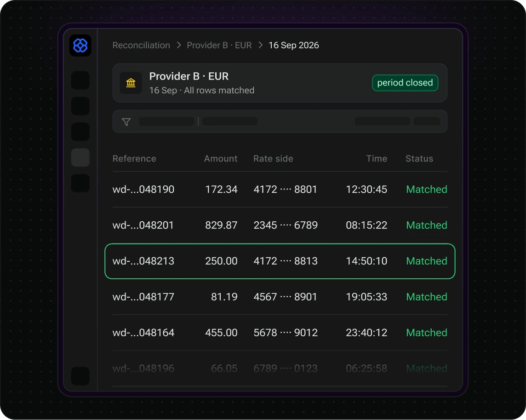Screen dimensions: 526x420
Task: Open highlighted row wd-...048213
Action: tap(280, 261)
